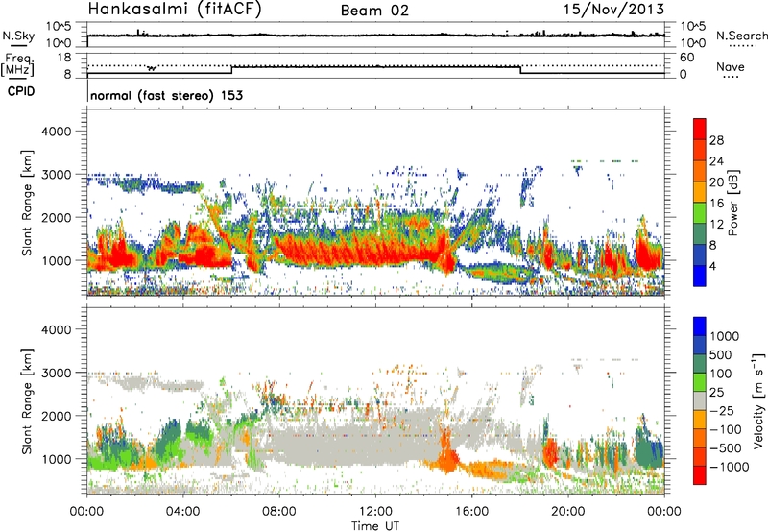Click the '04:00' time axis tick label
768x532 pixels.
tap(183, 512)
